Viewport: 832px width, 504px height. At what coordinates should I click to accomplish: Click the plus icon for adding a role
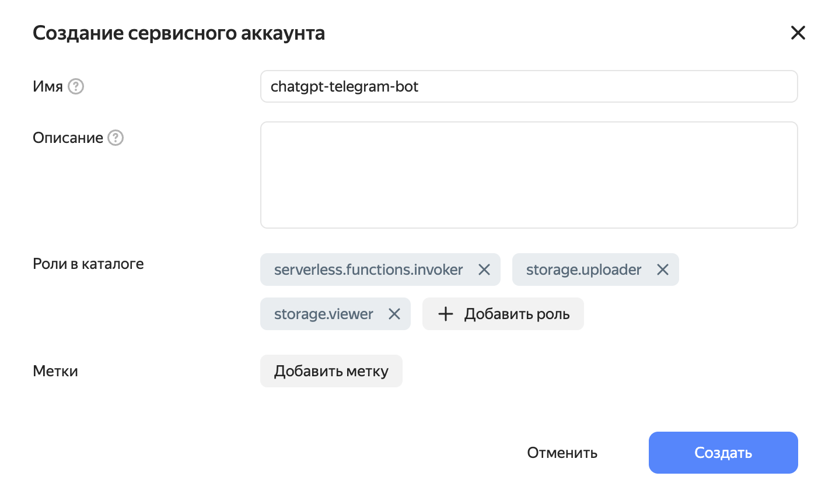pyautogui.click(x=446, y=314)
